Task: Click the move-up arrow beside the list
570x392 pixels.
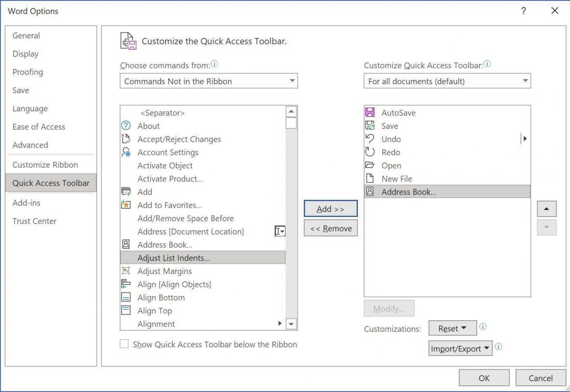Action: tap(546, 208)
